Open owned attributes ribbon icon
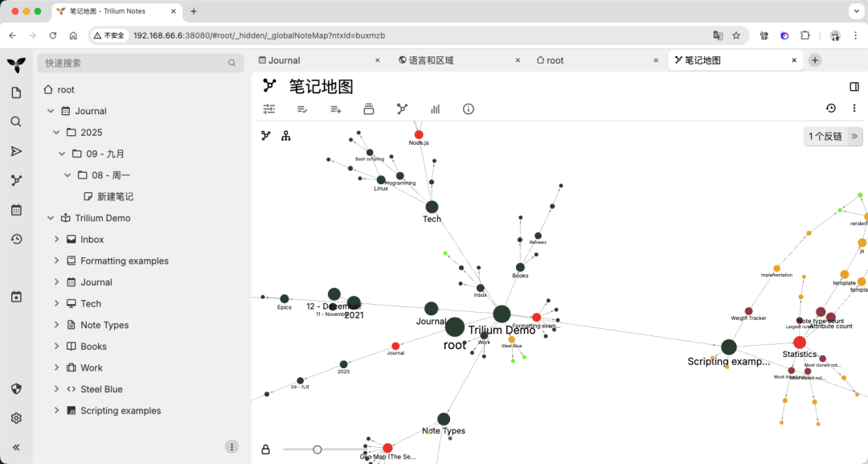 click(x=302, y=109)
